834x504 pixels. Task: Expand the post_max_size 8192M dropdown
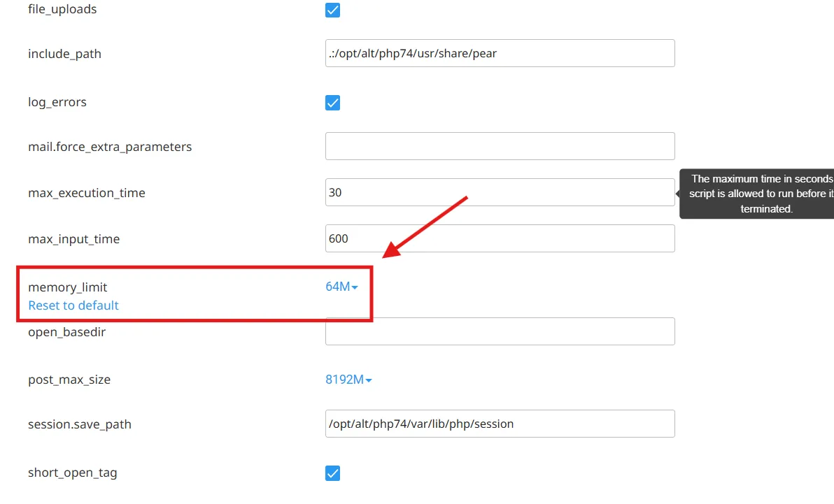tap(348, 380)
